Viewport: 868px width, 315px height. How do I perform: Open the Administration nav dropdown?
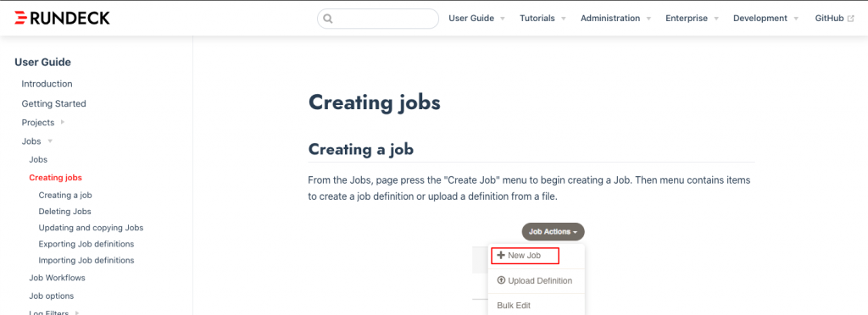click(x=615, y=19)
